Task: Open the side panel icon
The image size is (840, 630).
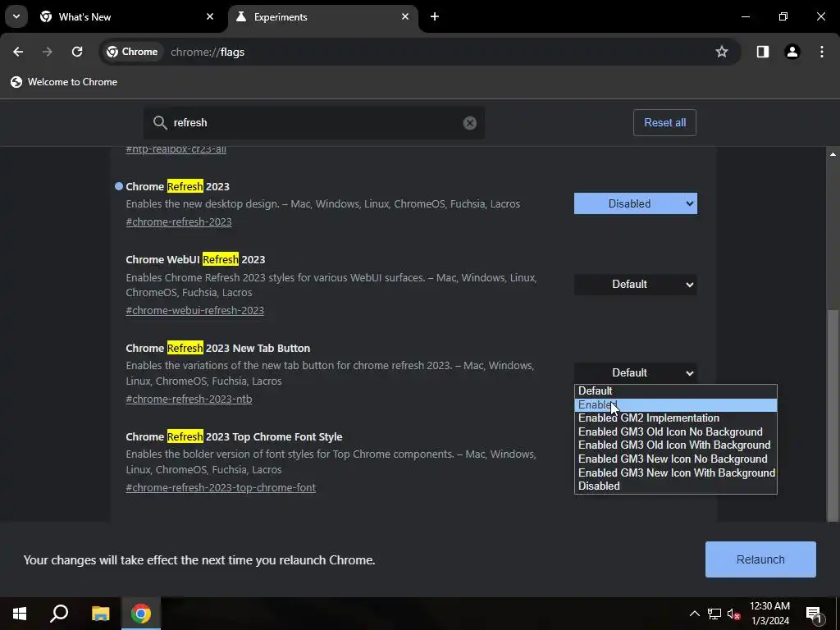Action: [763, 52]
